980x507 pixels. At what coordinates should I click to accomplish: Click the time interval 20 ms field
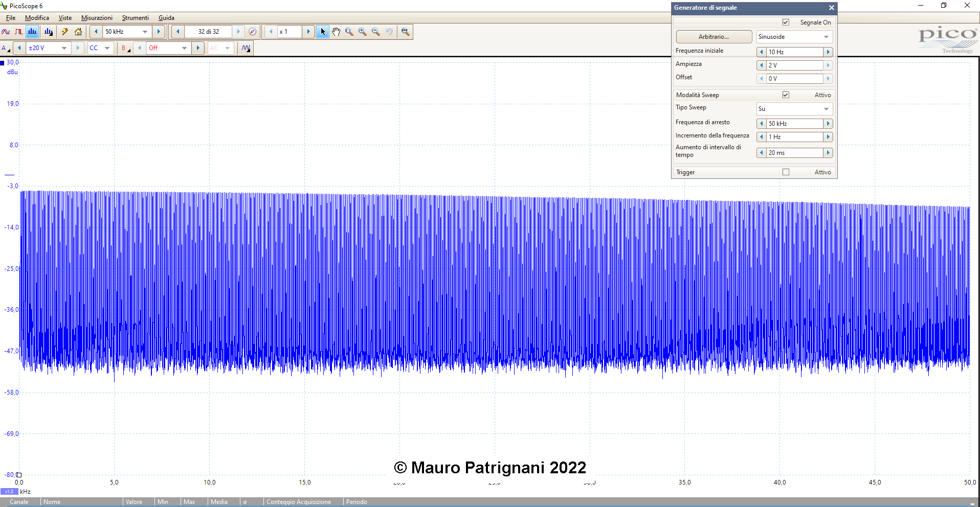coord(794,153)
